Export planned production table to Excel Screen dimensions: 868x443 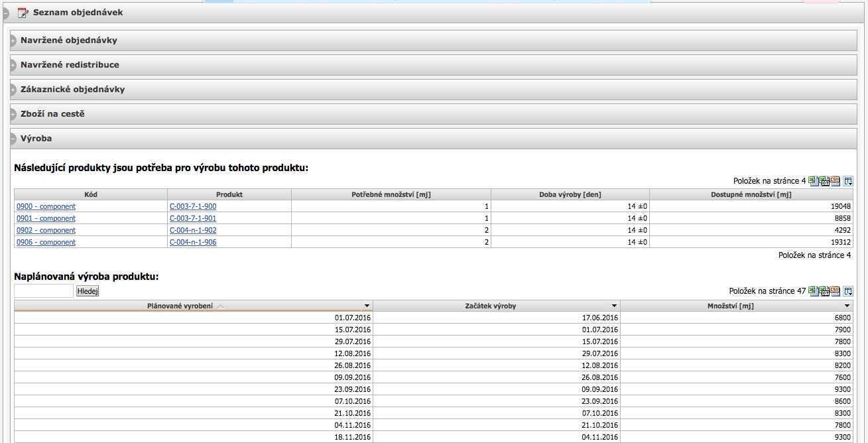point(814,290)
